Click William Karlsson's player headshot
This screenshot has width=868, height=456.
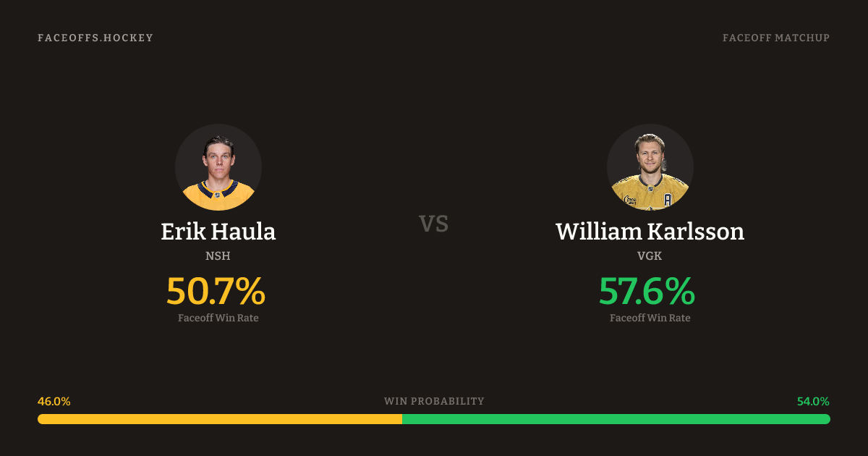[650, 167]
